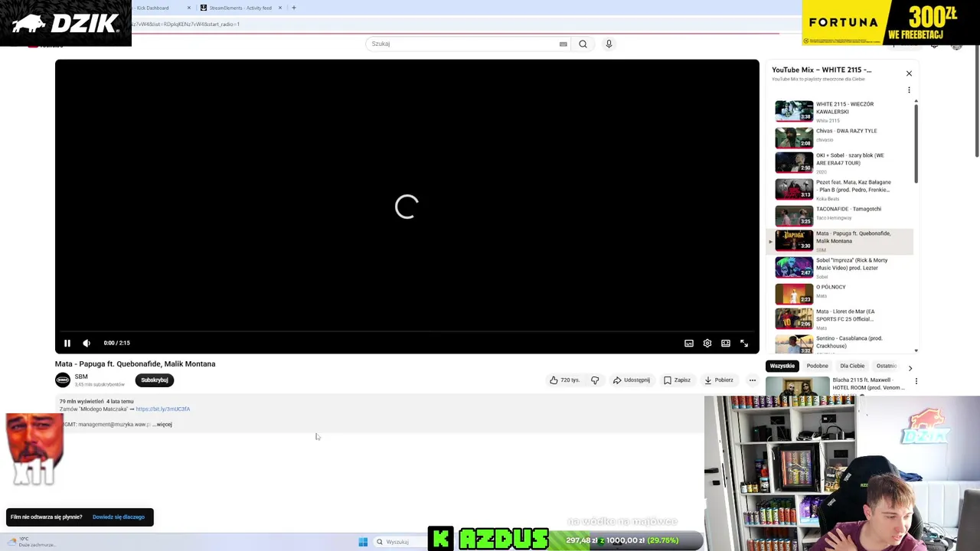Open the bit.ly link in the description

[x=162, y=409]
